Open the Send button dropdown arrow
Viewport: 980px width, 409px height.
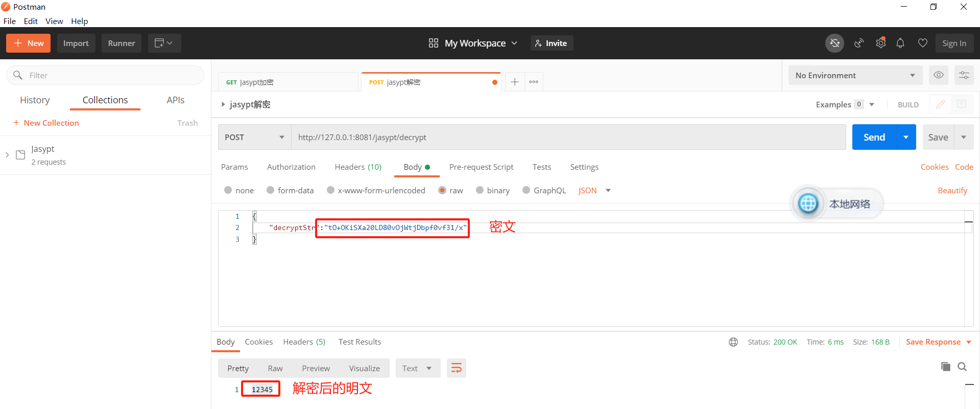906,137
